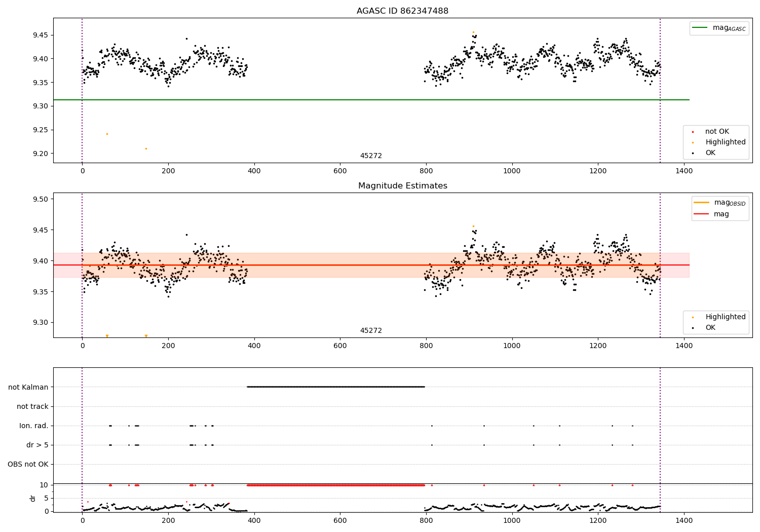Click the '45272' label in Magnitude Estimates plot
This screenshot has width=760, height=532.
click(371, 331)
